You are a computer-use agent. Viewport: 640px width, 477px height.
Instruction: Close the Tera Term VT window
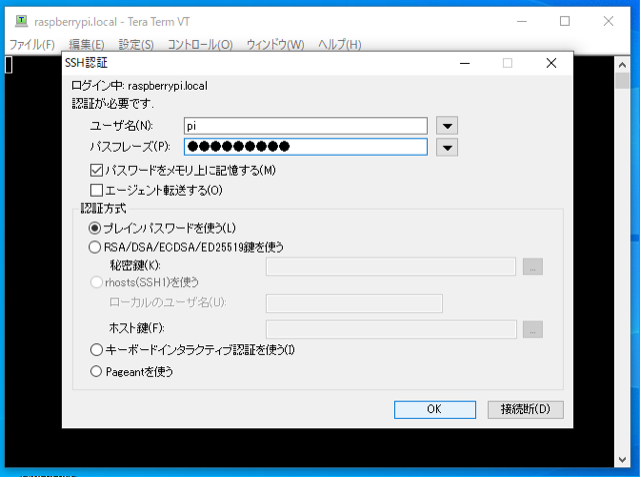coord(608,21)
